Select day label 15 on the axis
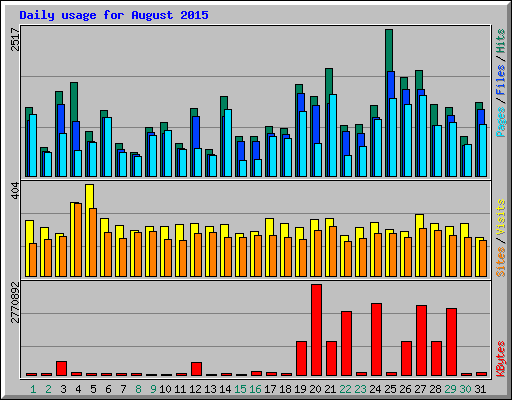 [240, 389]
